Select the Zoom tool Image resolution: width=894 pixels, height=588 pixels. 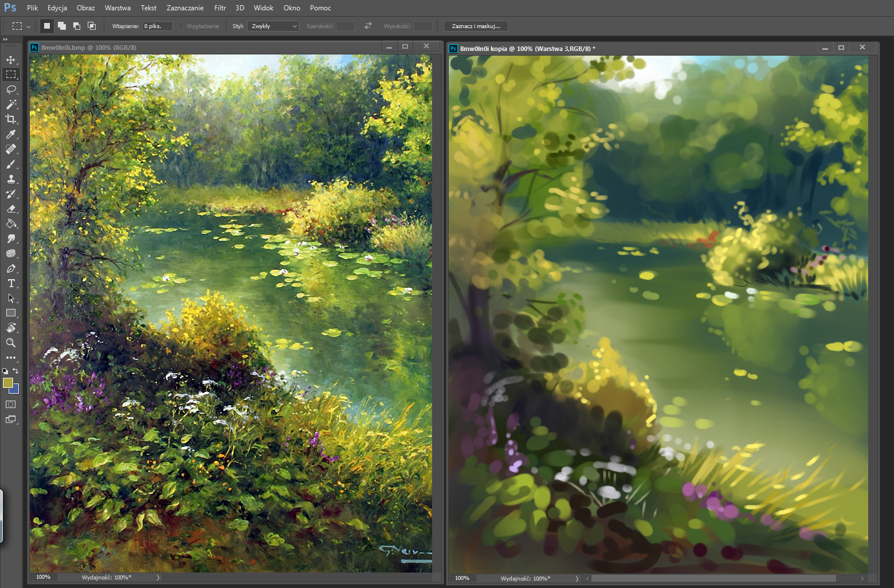[x=11, y=343]
